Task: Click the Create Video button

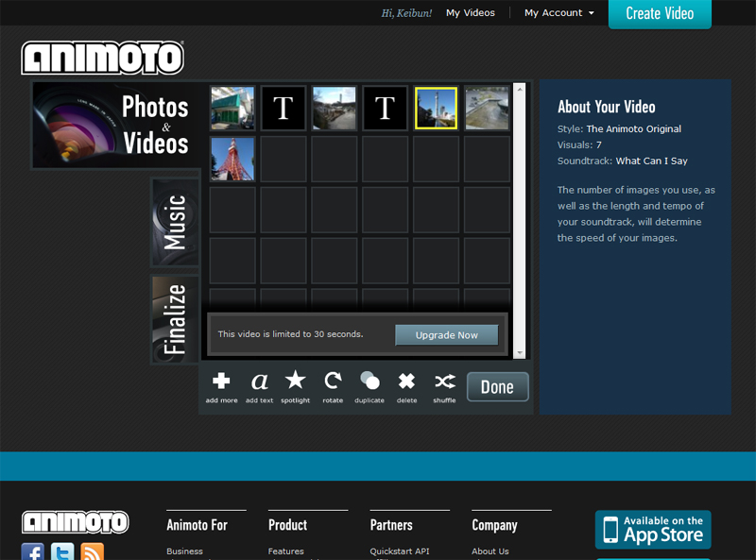Action: point(660,13)
